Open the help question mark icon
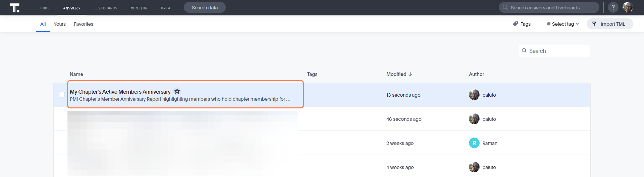 613,7
